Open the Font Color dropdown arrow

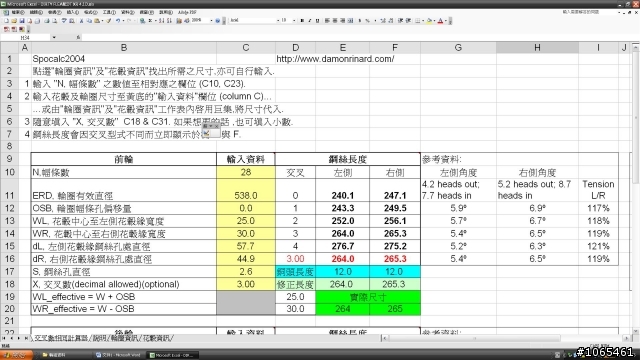pos(446,20)
